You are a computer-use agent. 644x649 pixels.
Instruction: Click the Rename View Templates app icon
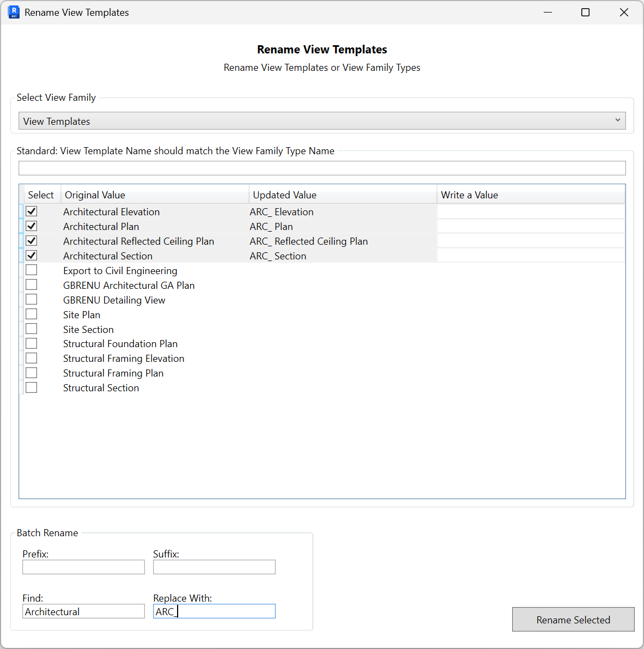pyautogui.click(x=13, y=11)
